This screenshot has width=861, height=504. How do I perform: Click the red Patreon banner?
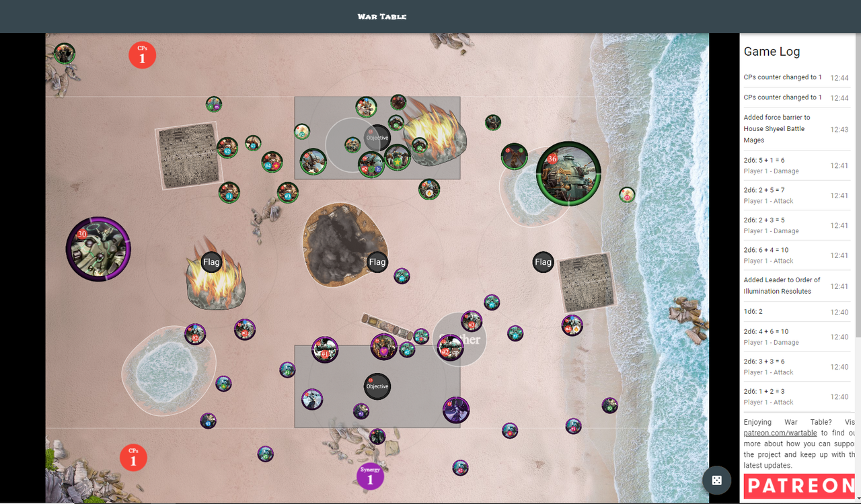[799, 486]
